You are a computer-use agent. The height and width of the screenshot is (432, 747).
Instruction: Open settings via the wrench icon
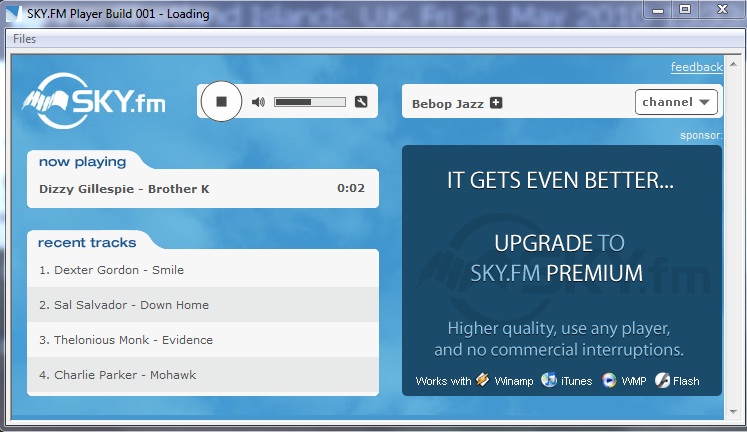pos(361,101)
